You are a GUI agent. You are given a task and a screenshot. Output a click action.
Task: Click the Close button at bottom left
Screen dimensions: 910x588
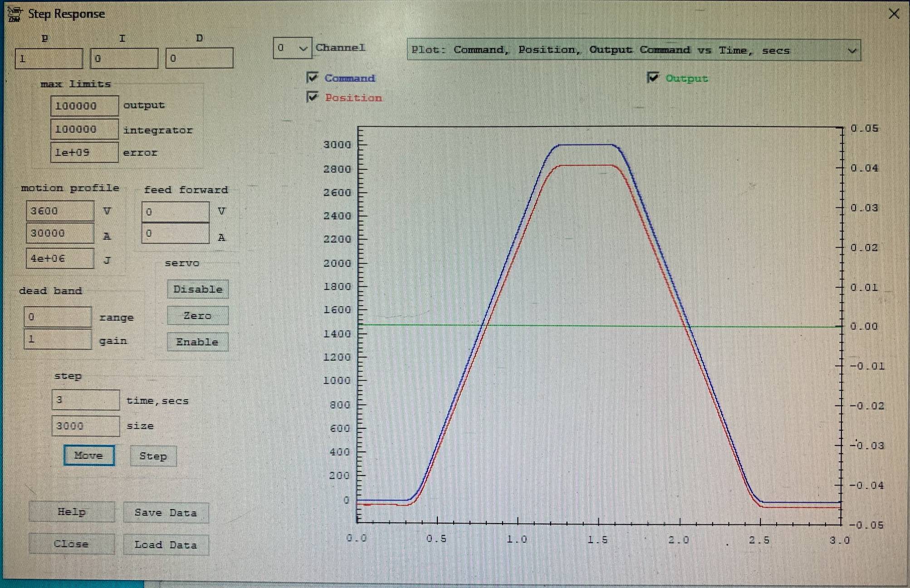[72, 544]
